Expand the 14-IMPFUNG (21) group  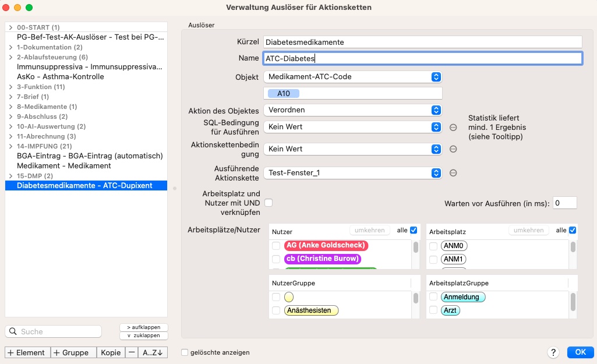tap(10, 146)
